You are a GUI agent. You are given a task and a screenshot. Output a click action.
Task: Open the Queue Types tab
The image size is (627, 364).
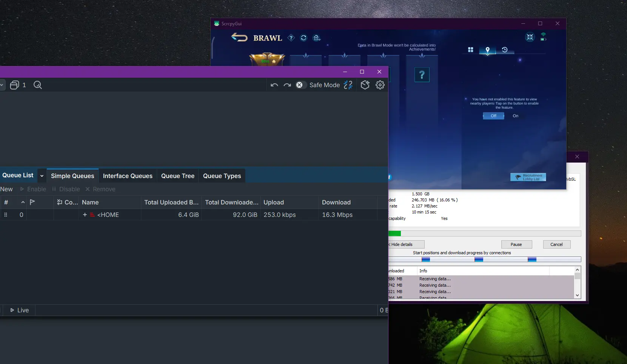(222, 176)
